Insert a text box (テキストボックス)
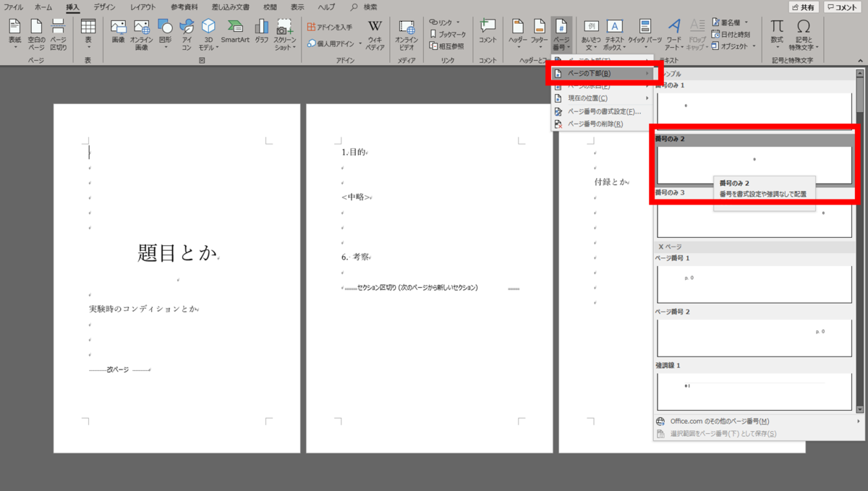Screen dimensions: 868x491 tap(615, 34)
